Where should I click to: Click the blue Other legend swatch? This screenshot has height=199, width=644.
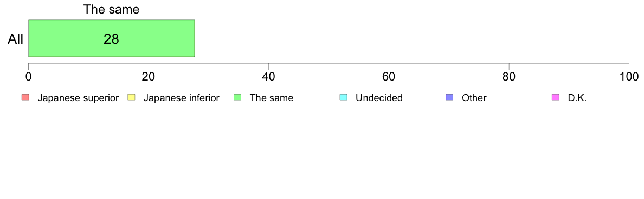(x=450, y=97)
